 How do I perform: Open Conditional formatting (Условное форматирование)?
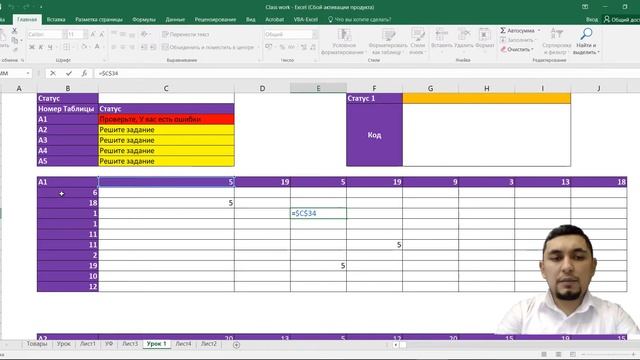[344, 42]
